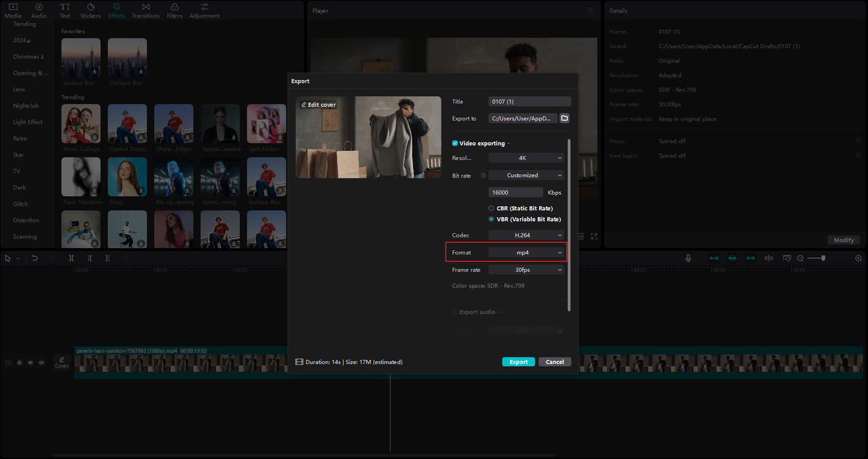Image resolution: width=868 pixels, height=459 pixels.
Task: Select the pexels-ivan-samkov clip on timeline
Action: (469, 362)
